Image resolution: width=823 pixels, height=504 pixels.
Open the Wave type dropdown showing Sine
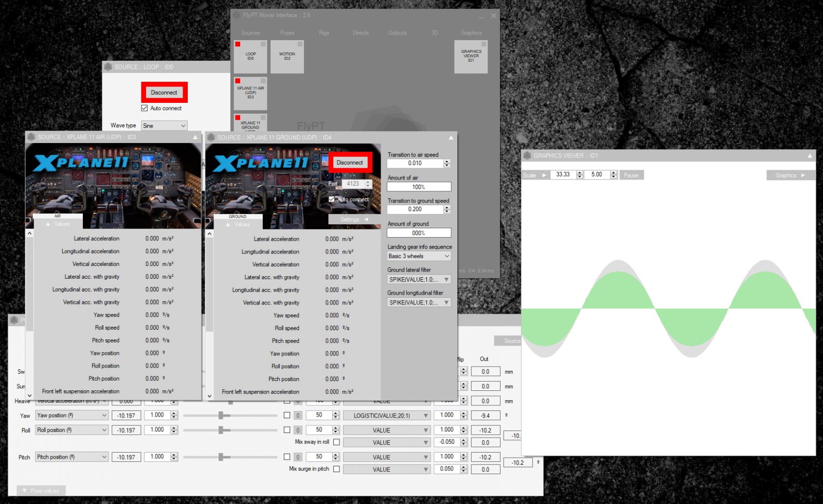click(x=164, y=125)
